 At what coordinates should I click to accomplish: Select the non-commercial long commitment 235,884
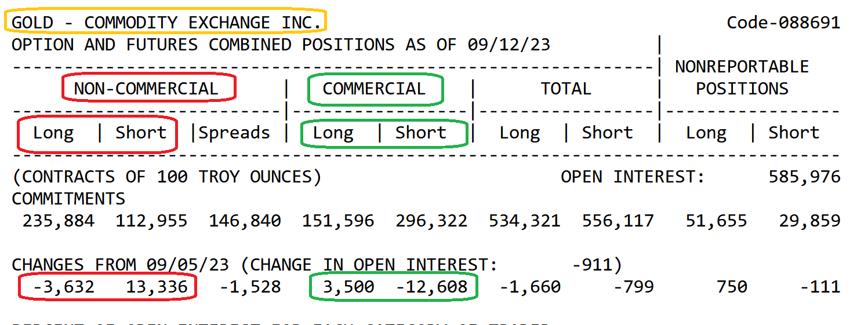pos(59,221)
